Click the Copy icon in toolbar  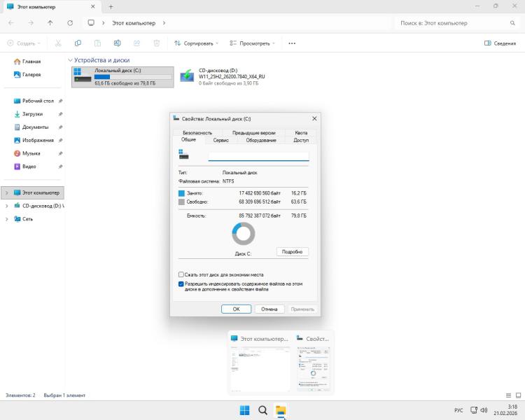78,43
